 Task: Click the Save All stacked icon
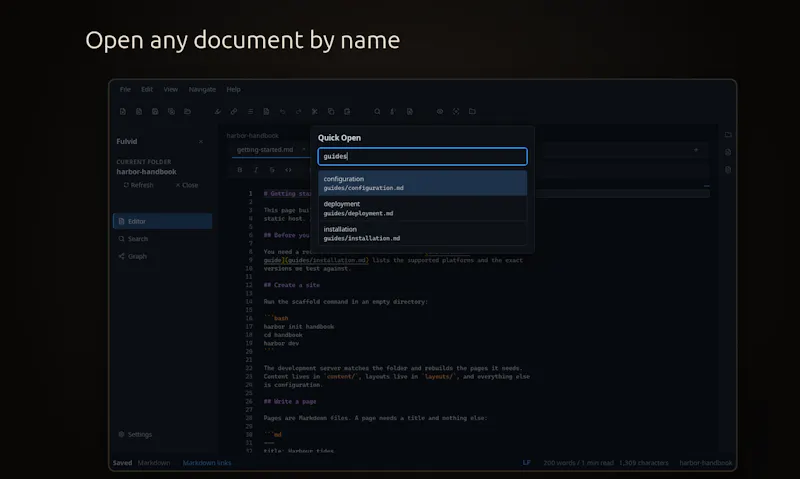[171, 111]
